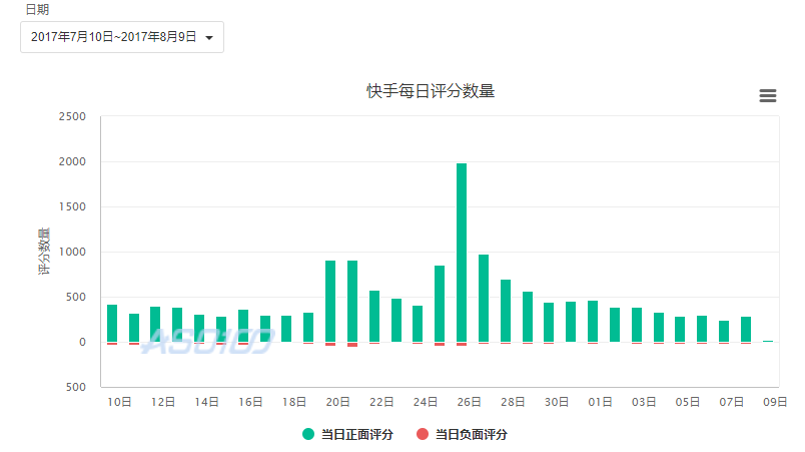Select the green bar for the 10日
The width and height of the screenshot is (805, 452).
tap(112, 324)
